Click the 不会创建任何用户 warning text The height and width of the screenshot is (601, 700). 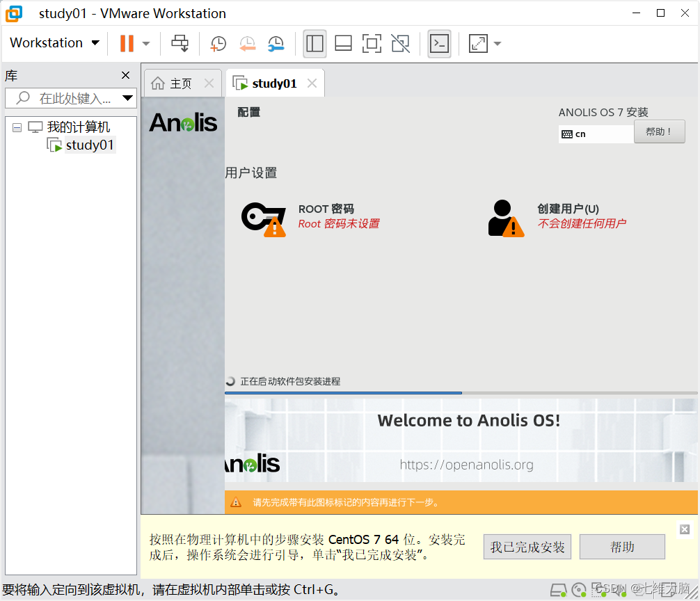(x=582, y=223)
